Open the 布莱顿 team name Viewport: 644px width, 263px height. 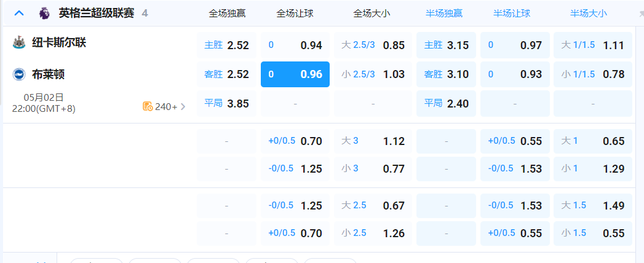tap(48, 74)
